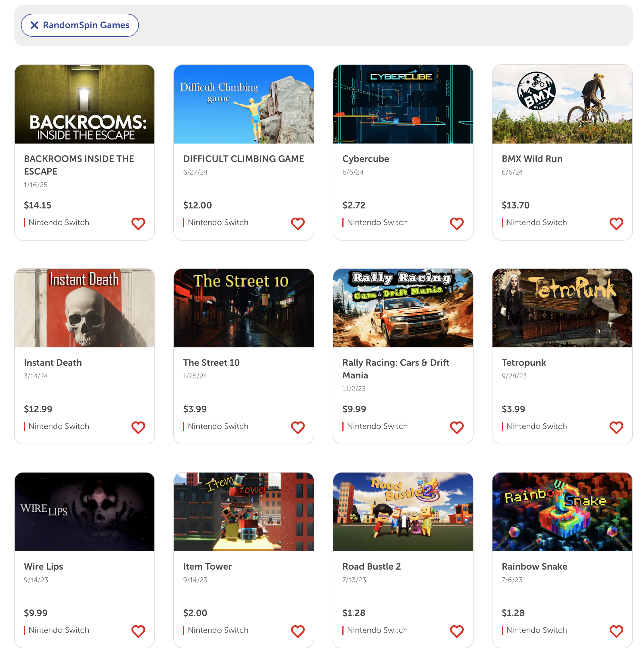The image size is (644, 654).
Task: Add Wire Lips to favorites
Action: coord(138,631)
